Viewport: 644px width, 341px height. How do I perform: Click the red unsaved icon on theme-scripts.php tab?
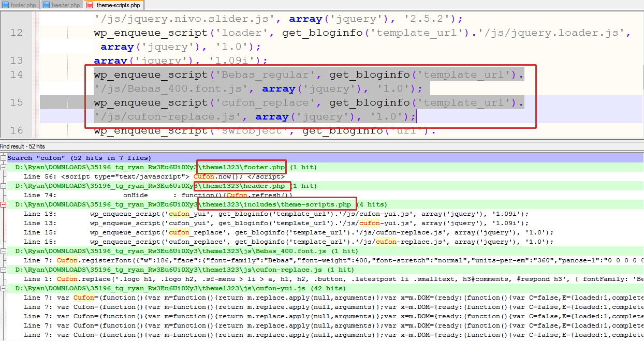(90, 5)
